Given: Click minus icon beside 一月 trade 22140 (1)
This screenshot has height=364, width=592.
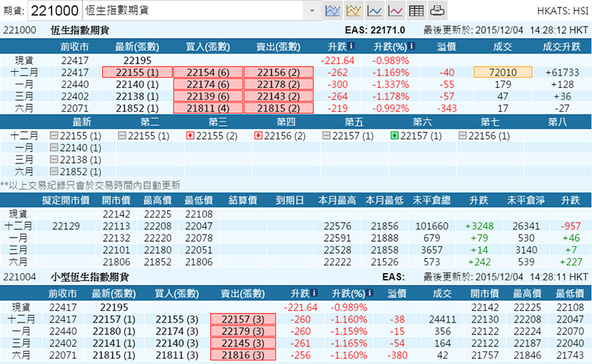Looking at the screenshot, I should click(x=54, y=147).
